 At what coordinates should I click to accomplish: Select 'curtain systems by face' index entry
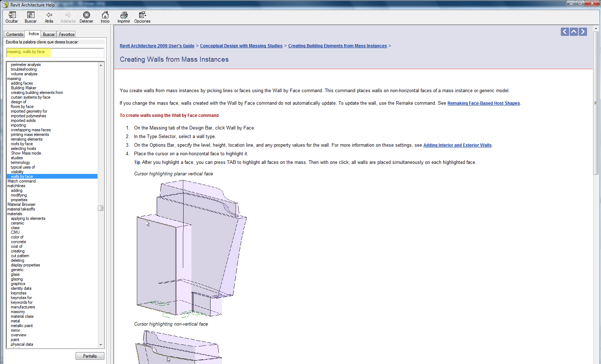(x=30, y=97)
